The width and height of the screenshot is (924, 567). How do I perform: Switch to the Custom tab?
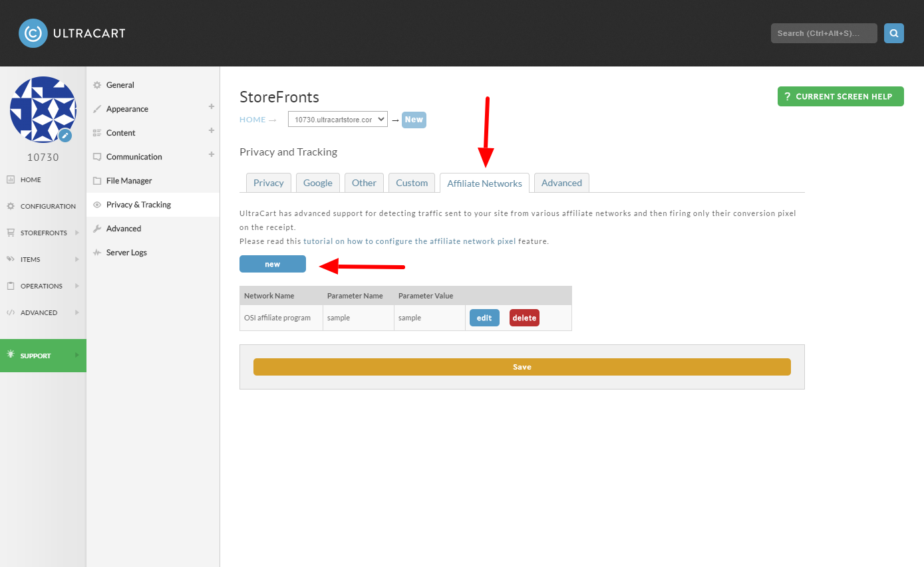pyautogui.click(x=412, y=183)
